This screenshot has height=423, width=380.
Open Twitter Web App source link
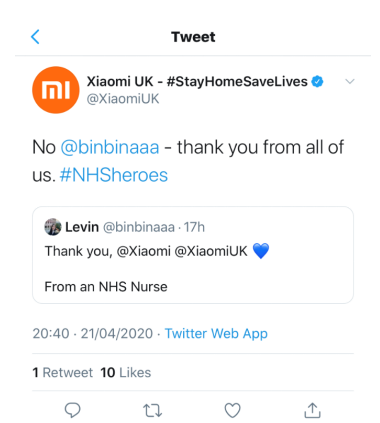pos(216,334)
